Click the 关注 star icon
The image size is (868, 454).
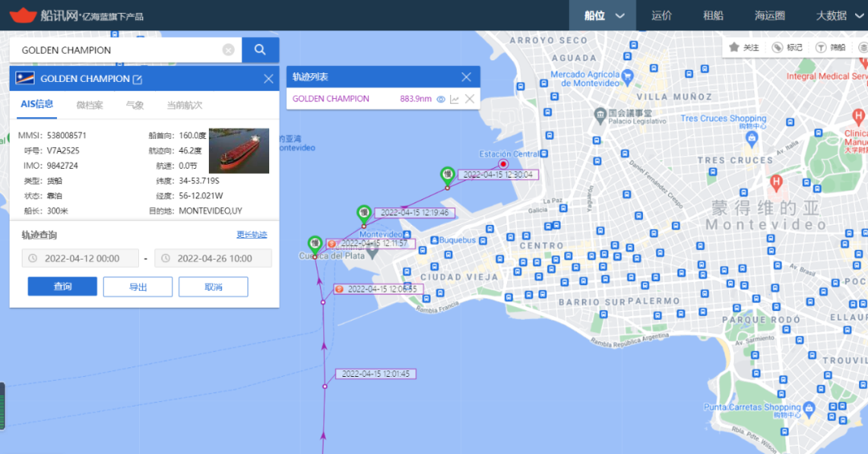click(x=734, y=47)
